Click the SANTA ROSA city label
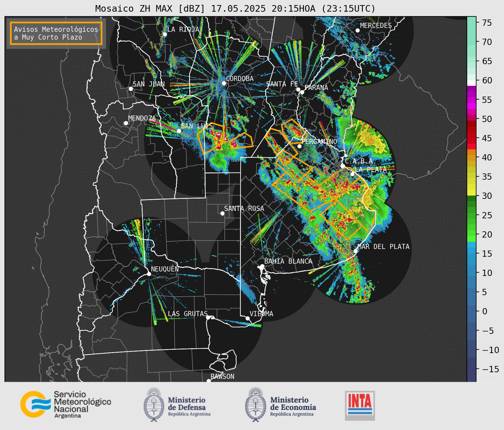 click(244, 208)
